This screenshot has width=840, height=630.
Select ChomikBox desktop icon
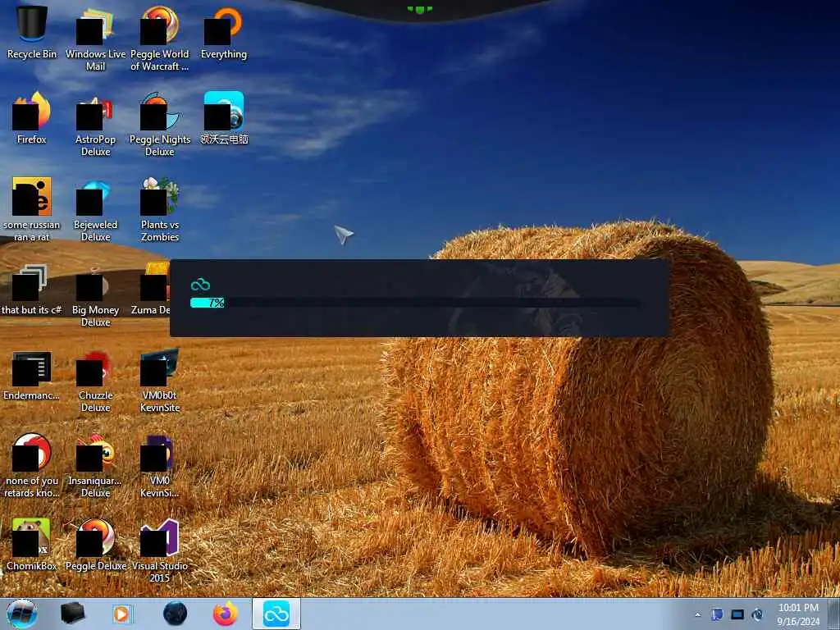(32, 545)
